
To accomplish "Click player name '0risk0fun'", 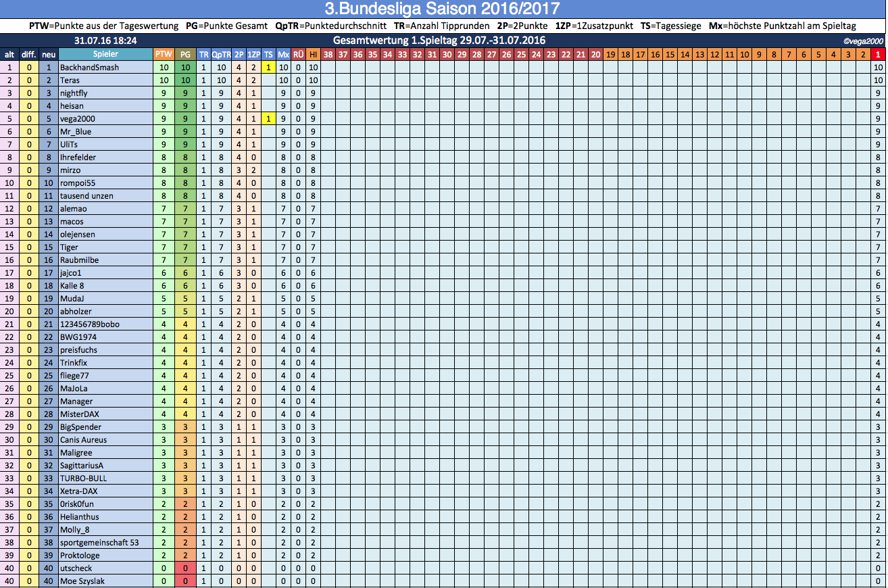I will [x=77, y=504].
